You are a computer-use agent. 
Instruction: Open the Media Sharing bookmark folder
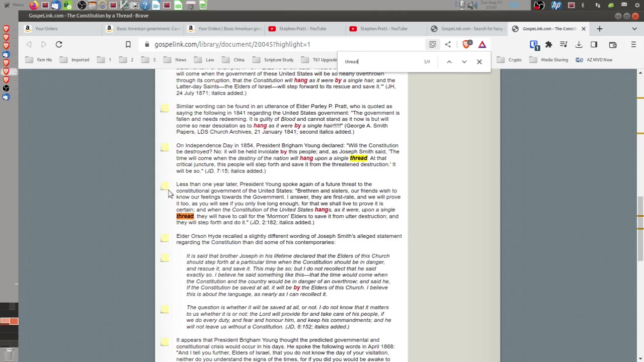point(549,60)
